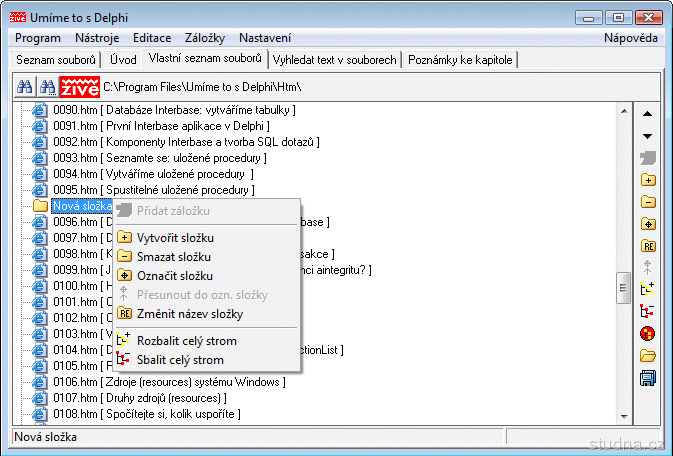This screenshot has height=456, width=673.
Task: Select 0094.htm Vytváříme uložené procedury entry
Action: click(153, 174)
